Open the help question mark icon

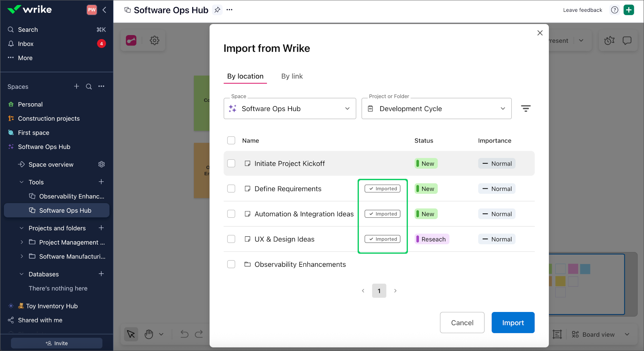pyautogui.click(x=614, y=10)
